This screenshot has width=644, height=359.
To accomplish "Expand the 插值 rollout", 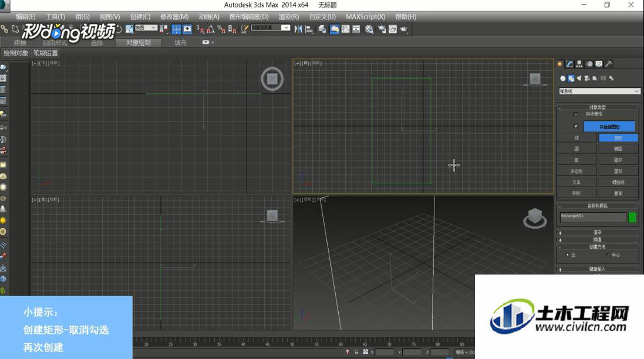I will (x=598, y=239).
